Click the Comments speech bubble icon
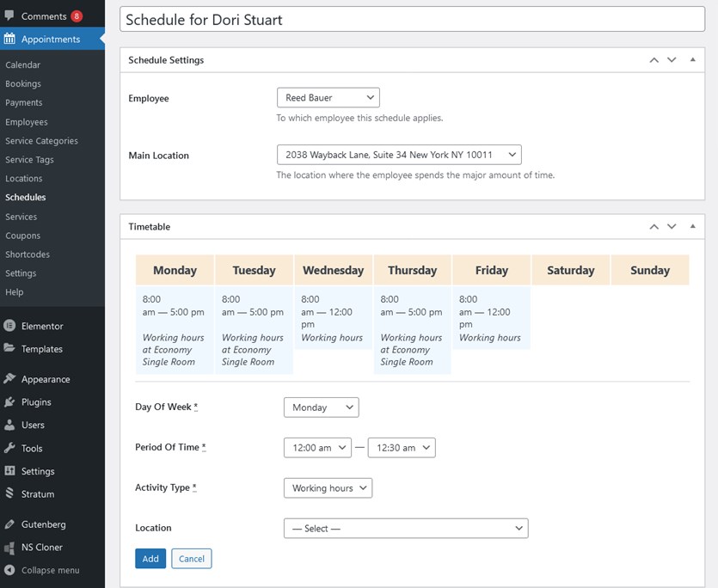Screen dimensions: 718x588 click(x=9, y=15)
